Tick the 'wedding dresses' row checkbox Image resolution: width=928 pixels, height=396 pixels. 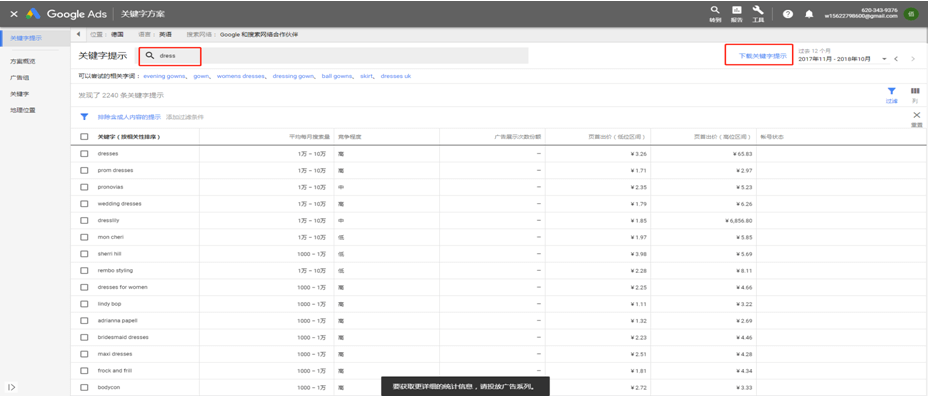[x=84, y=204]
